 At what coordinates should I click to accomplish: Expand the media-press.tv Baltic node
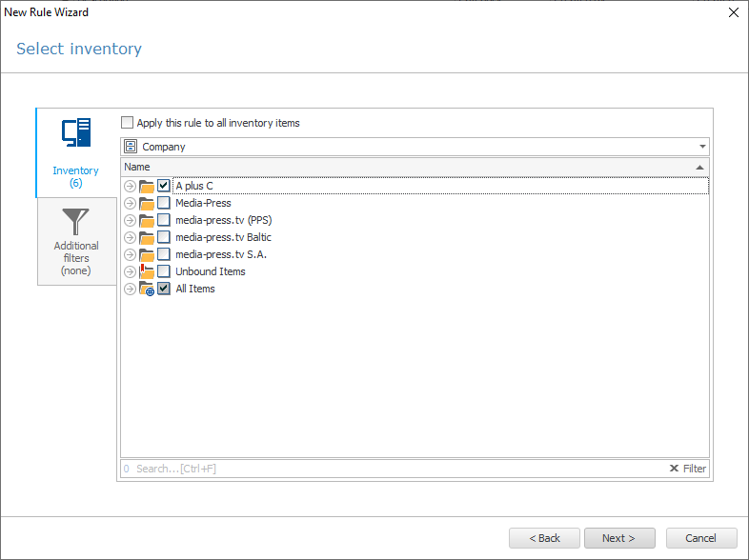coord(130,237)
